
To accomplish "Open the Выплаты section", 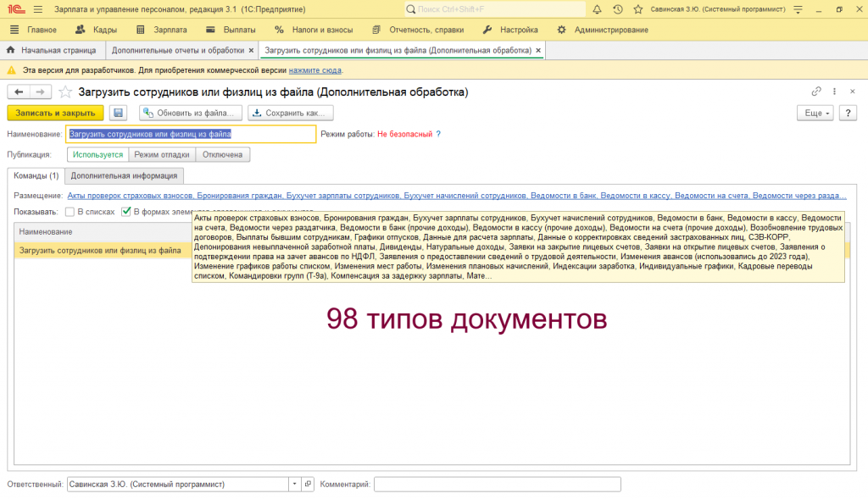I will coord(231,30).
